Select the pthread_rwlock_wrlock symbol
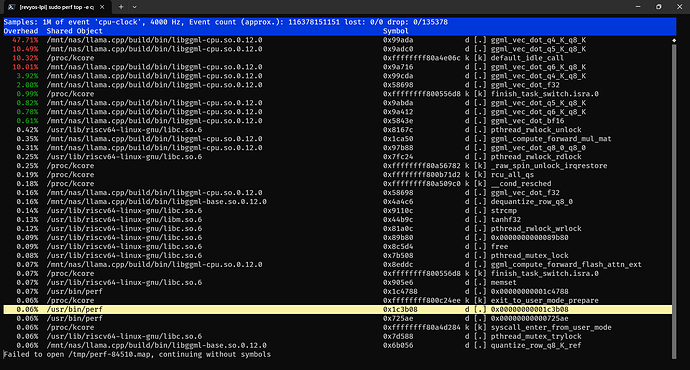 pos(536,228)
